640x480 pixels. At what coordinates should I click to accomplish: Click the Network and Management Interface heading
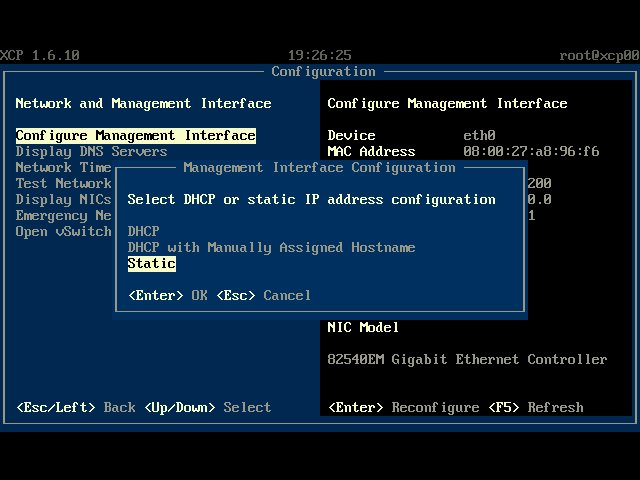[x=143, y=103]
